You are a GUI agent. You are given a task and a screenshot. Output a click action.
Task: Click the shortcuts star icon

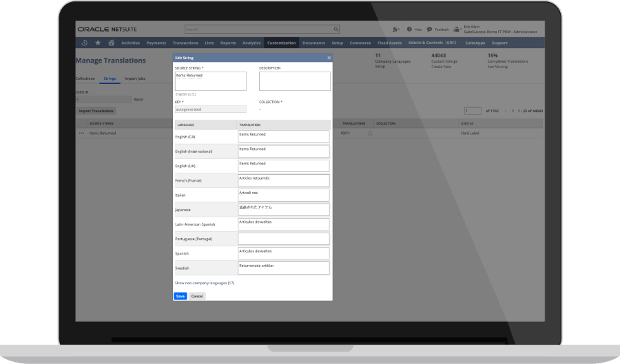click(x=97, y=43)
